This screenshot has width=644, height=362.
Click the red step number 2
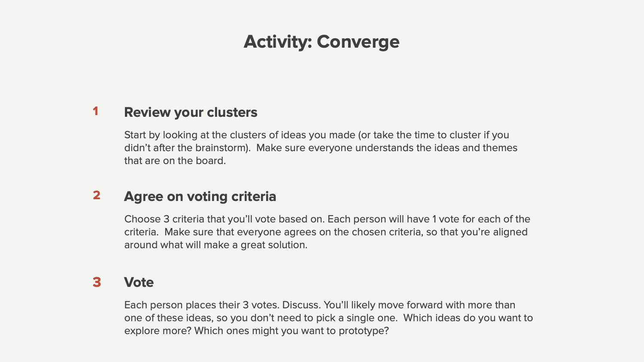[x=97, y=195]
